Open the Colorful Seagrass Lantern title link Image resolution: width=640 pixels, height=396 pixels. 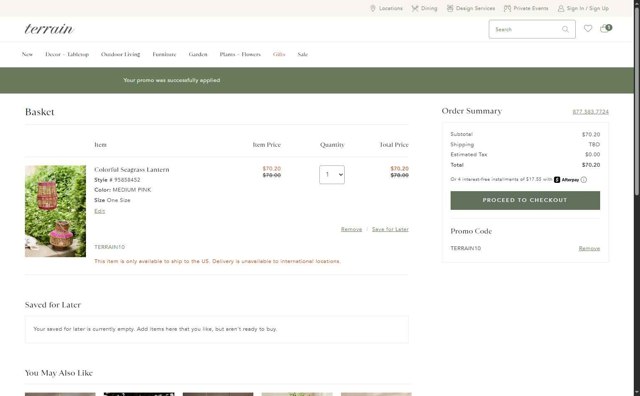pyautogui.click(x=131, y=169)
